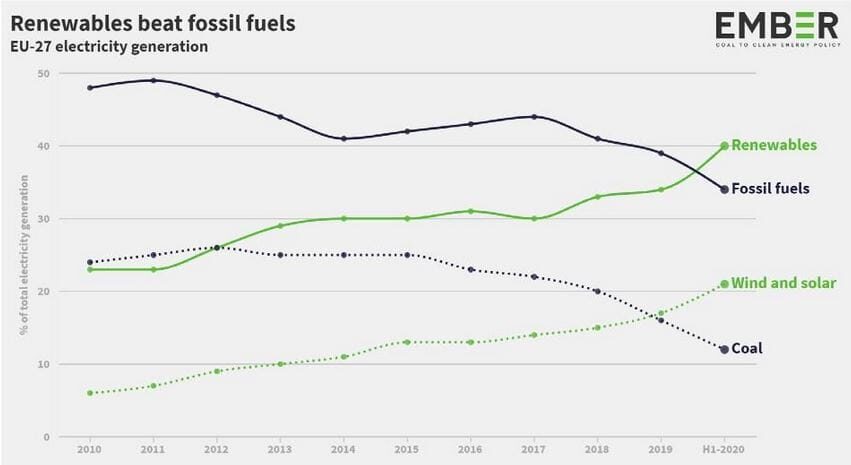Select the Wind and solar legend label

784,283
